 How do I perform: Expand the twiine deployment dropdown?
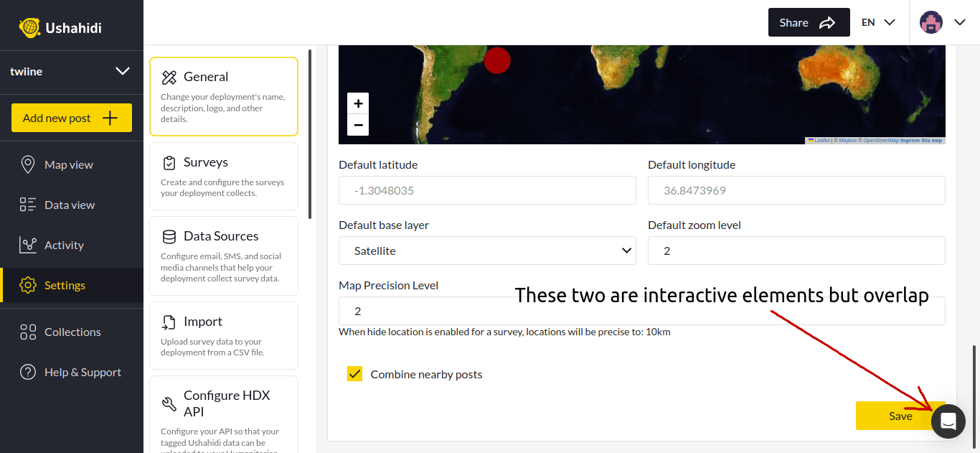click(x=123, y=71)
